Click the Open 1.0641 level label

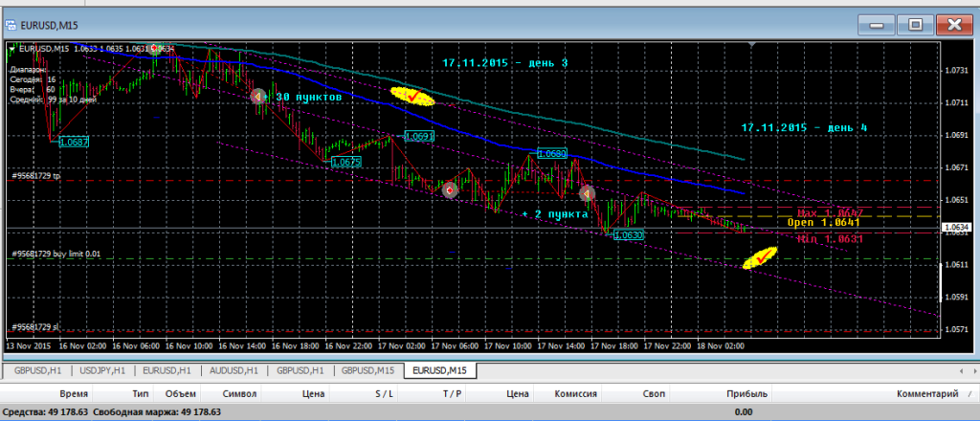coord(824,222)
